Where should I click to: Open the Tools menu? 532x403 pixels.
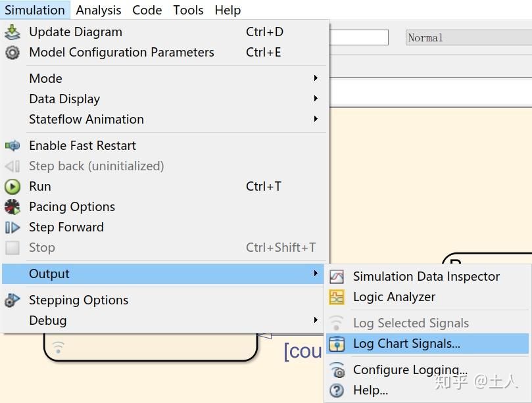(x=188, y=10)
